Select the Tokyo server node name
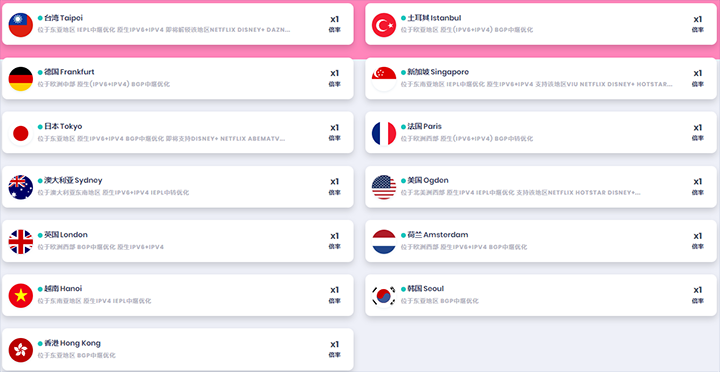 [63, 126]
